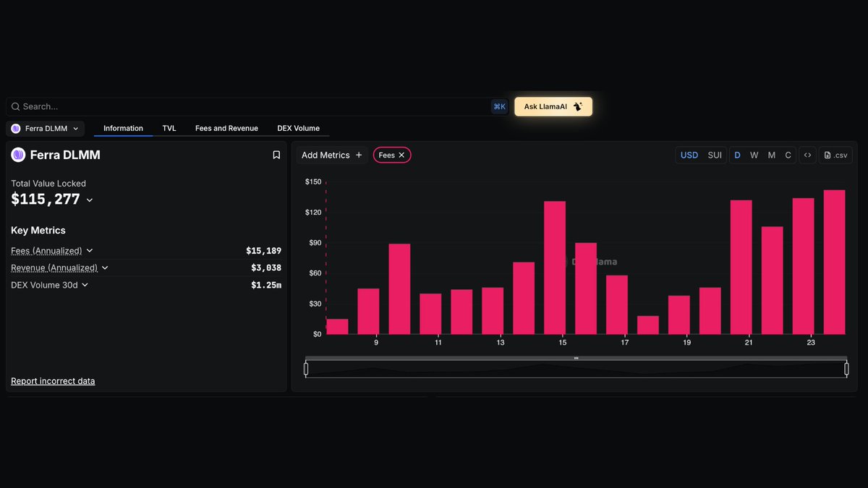Expand the DEX Volume 30d details
The height and width of the screenshot is (488, 868).
[x=85, y=285]
